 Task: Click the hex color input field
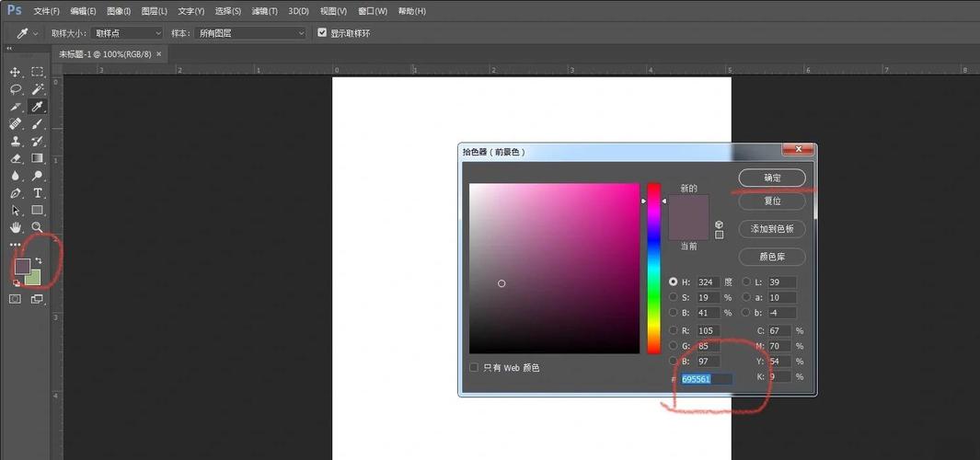pyautogui.click(x=707, y=379)
